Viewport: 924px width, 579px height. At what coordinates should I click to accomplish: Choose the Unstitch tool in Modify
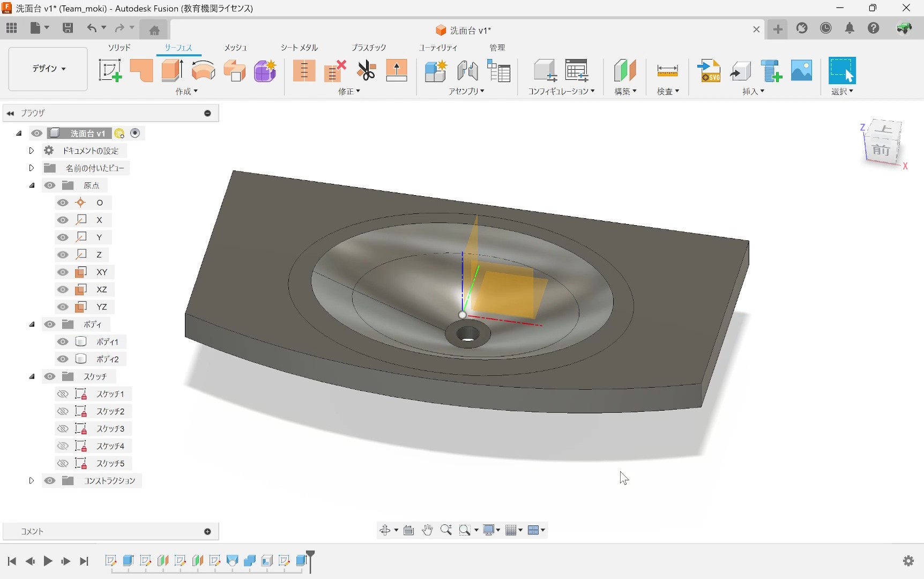(x=335, y=71)
